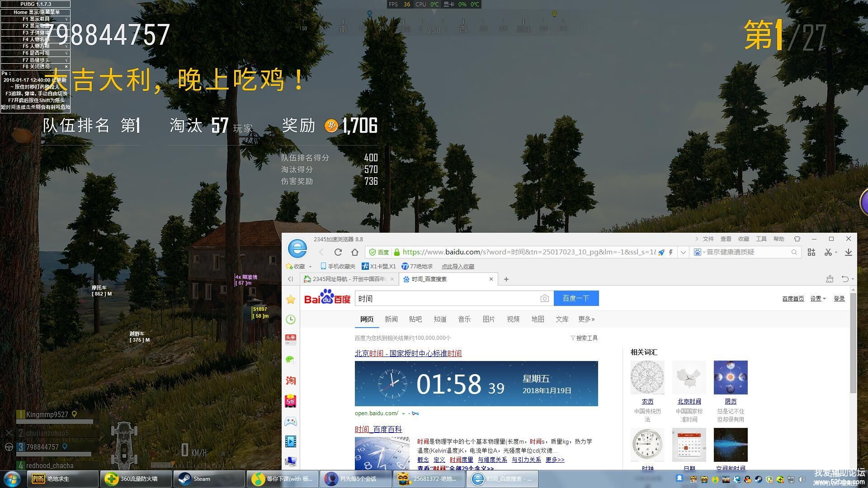Open the 农历 related thumbnail

pos(647,377)
